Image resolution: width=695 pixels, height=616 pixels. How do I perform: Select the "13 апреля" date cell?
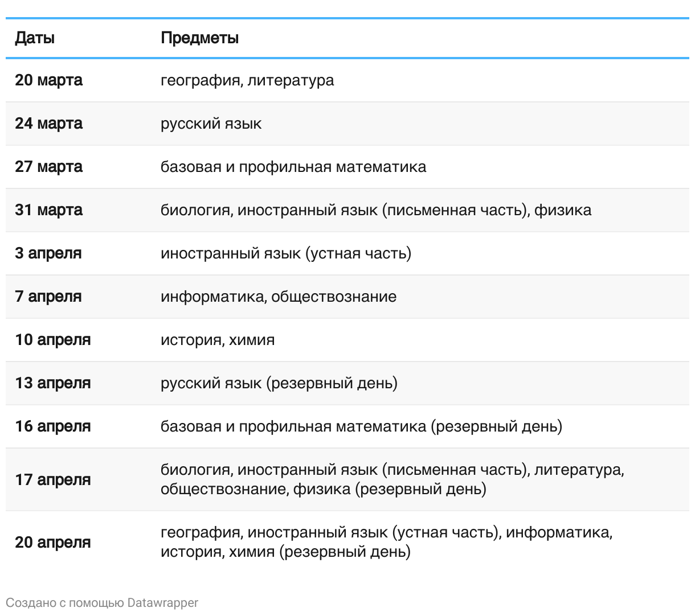pyautogui.click(x=52, y=383)
